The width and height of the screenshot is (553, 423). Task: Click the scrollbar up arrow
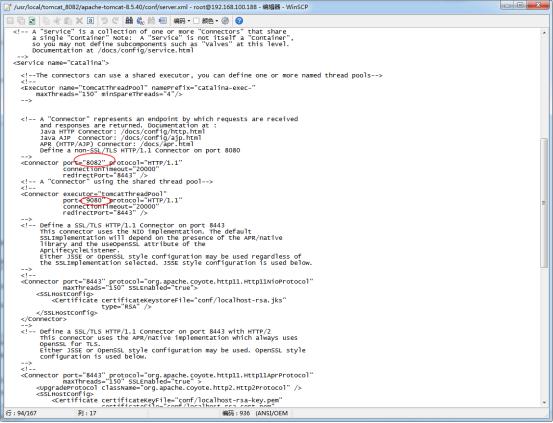[544, 33]
